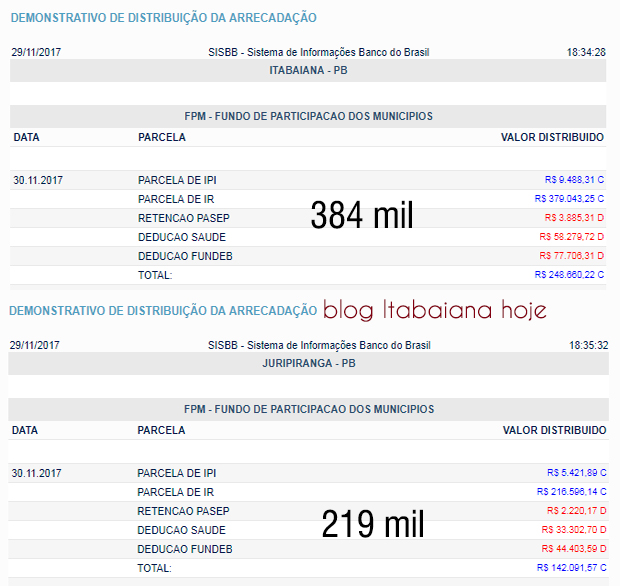Click the JURIPIRANGA - PB header
This screenshot has height=586, width=620.
point(308,363)
